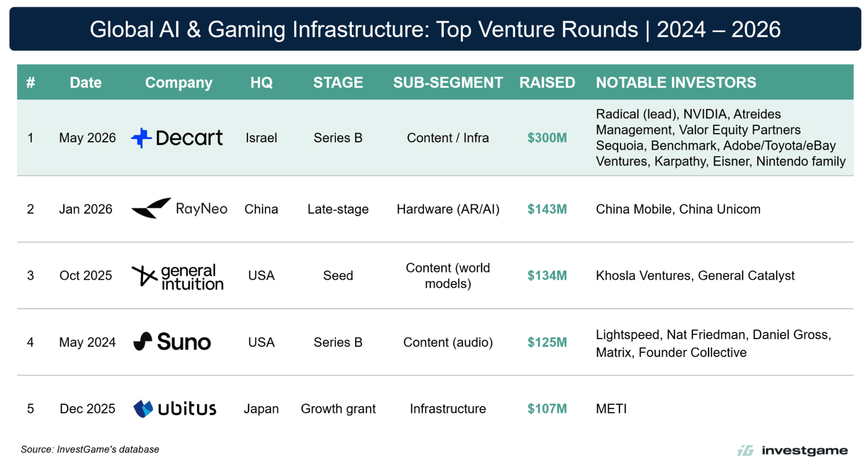
Task: Click the $300M raised amount
Action: (547, 138)
